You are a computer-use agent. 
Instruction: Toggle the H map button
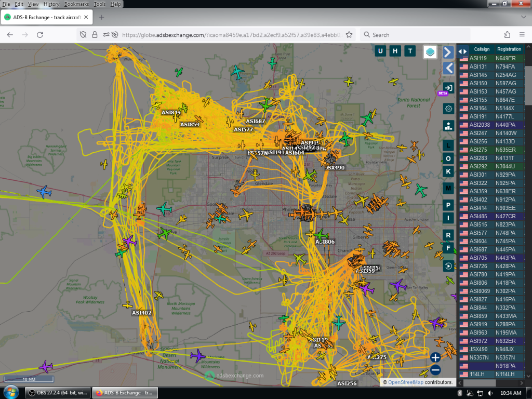[x=395, y=51]
